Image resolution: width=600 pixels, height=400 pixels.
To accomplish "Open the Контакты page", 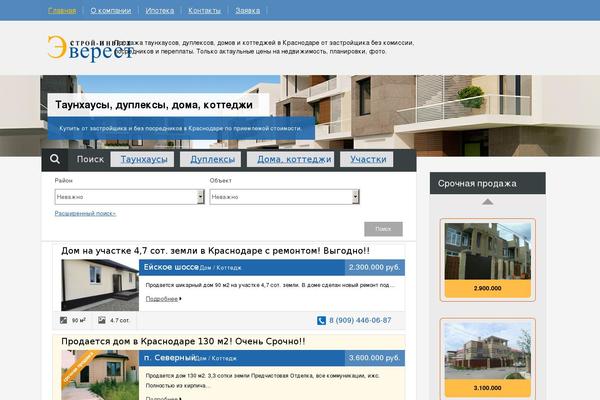I will point(204,11).
